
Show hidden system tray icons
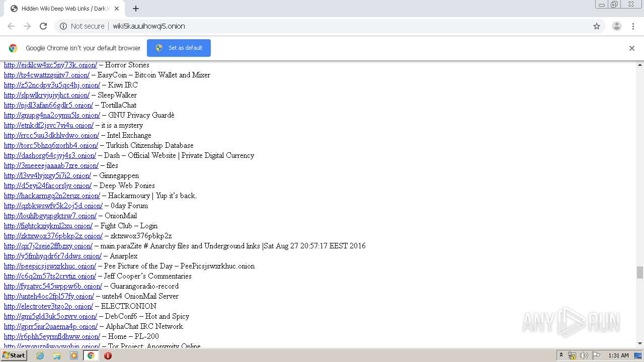[561, 355]
